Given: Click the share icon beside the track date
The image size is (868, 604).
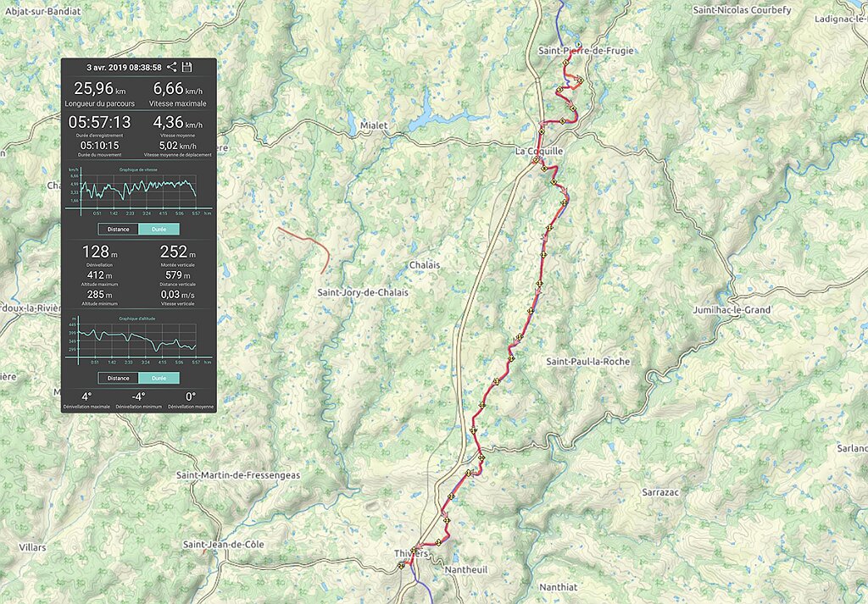Looking at the screenshot, I should coord(171,67).
